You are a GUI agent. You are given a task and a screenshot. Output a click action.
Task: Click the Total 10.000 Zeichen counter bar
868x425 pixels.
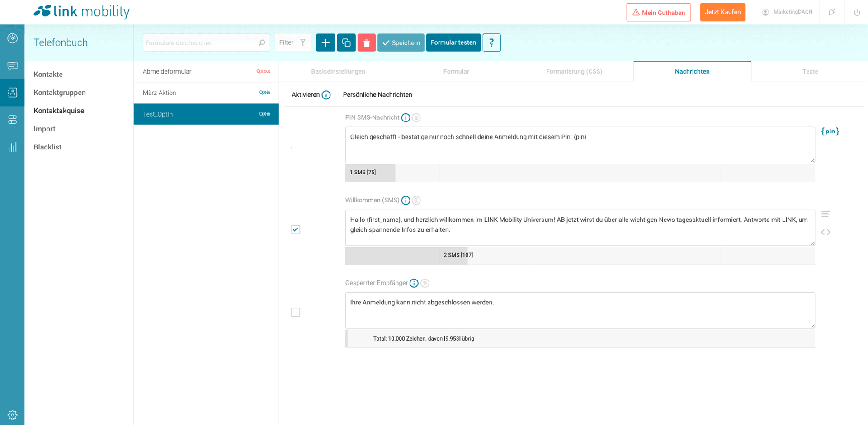click(580, 339)
